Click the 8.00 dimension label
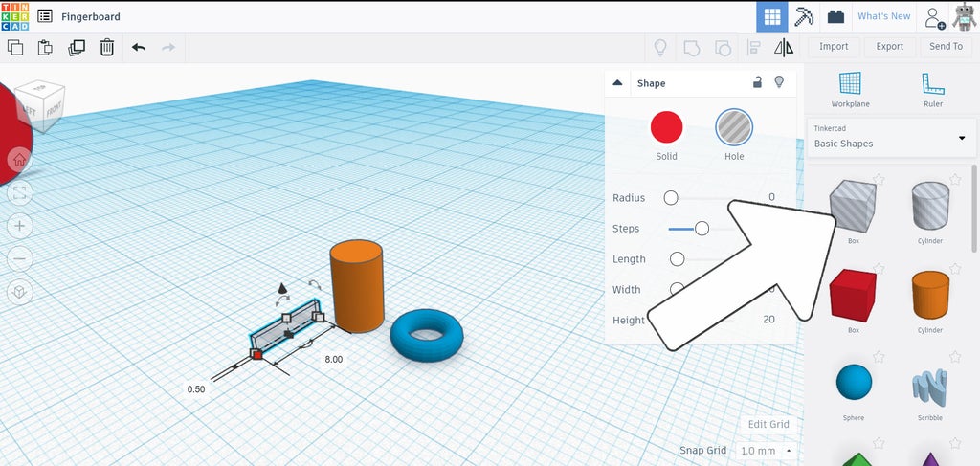Viewport: 980px width, 466px height. click(x=333, y=359)
